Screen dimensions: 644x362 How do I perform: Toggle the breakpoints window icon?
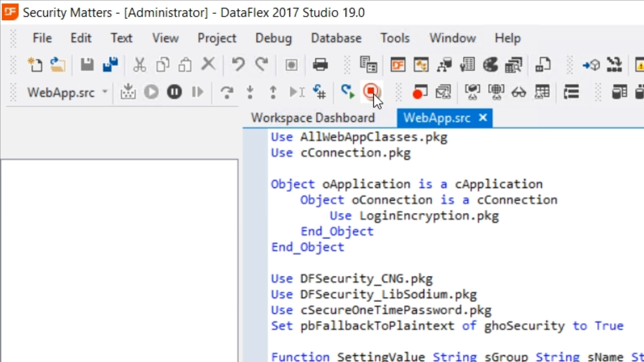pyautogui.click(x=420, y=92)
